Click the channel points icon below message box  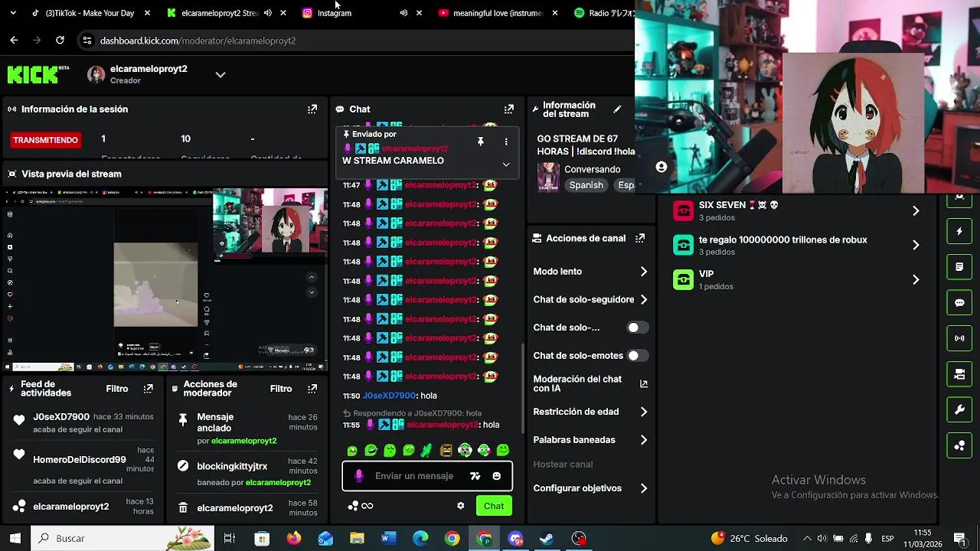[x=353, y=506]
